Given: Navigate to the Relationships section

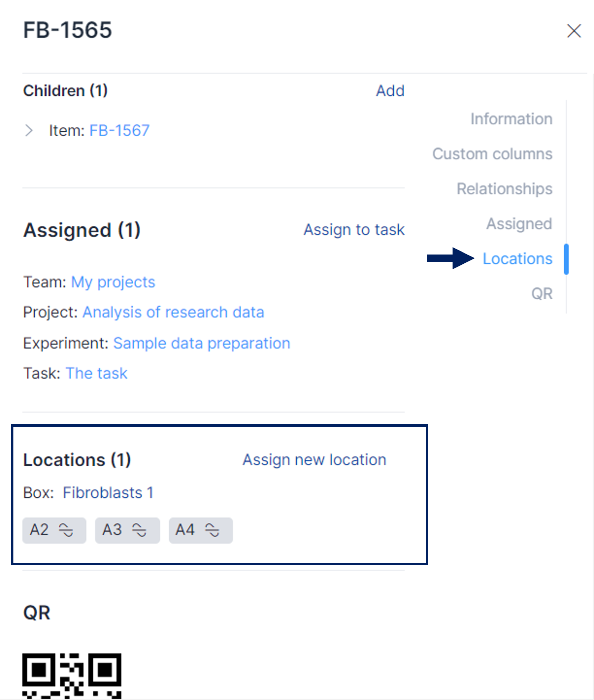Looking at the screenshot, I should (504, 189).
